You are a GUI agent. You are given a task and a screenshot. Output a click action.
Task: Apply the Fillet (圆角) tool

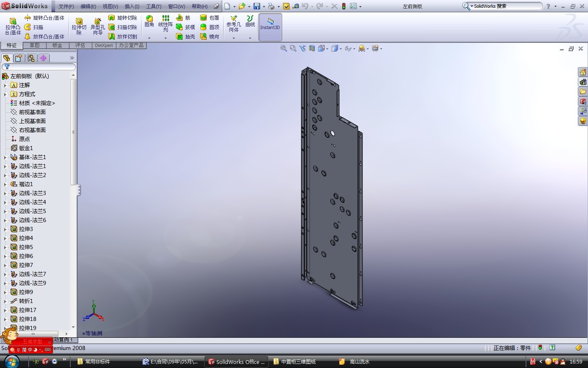149,21
